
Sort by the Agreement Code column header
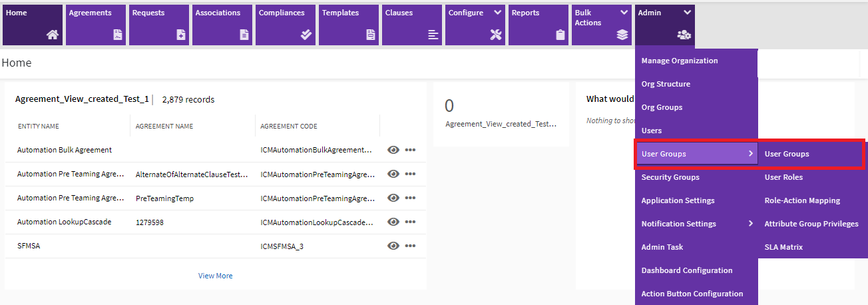click(289, 126)
